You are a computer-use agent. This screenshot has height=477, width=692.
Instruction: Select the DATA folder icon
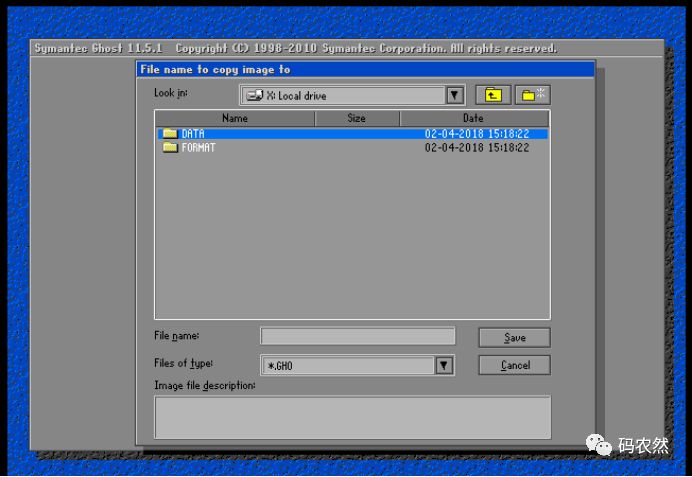pos(170,133)
